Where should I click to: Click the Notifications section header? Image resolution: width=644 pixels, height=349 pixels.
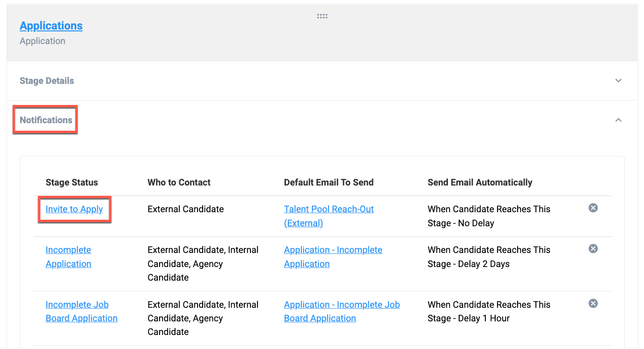pos(46,120)
